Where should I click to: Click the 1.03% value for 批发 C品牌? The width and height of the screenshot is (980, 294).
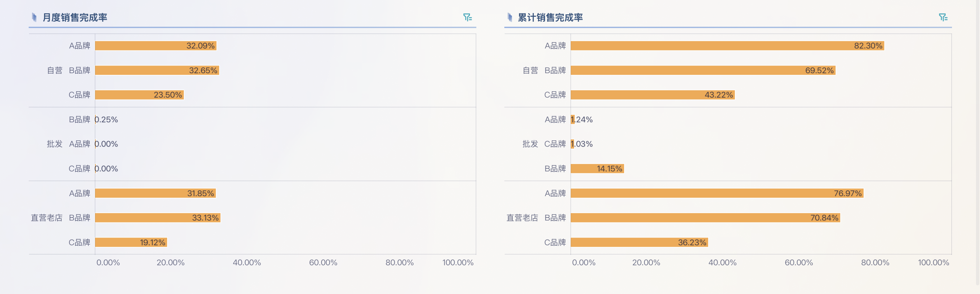click(582, 144)
